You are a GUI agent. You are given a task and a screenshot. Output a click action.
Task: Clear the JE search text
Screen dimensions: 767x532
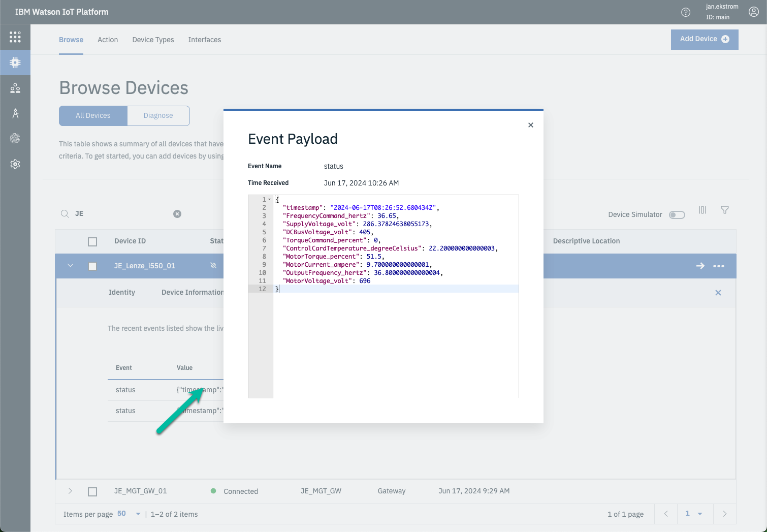point(177,214)
